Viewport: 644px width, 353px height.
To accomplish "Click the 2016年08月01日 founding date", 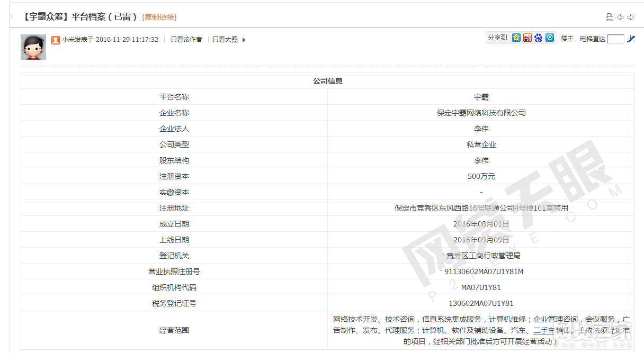I will point(481,224).
